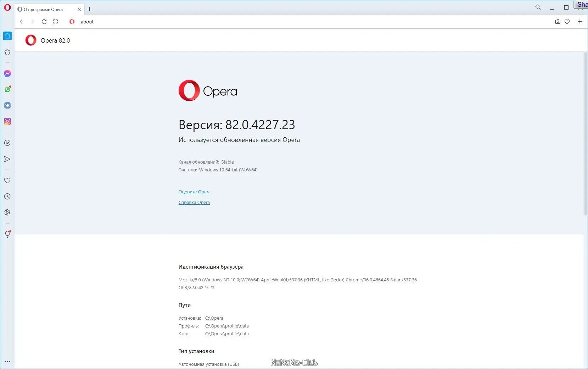Go back with the back arrow
Viewport: 588px width, 369px height.
21,22
